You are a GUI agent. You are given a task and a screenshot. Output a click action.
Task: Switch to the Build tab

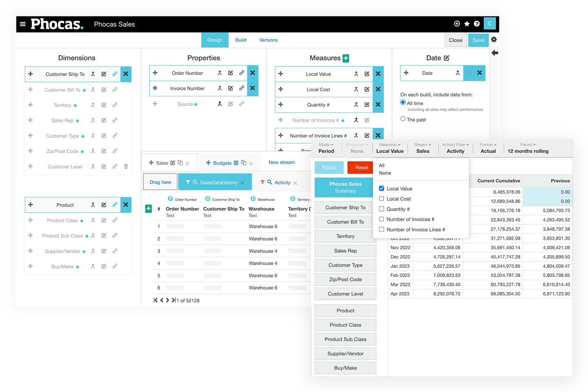coord(241,40)
